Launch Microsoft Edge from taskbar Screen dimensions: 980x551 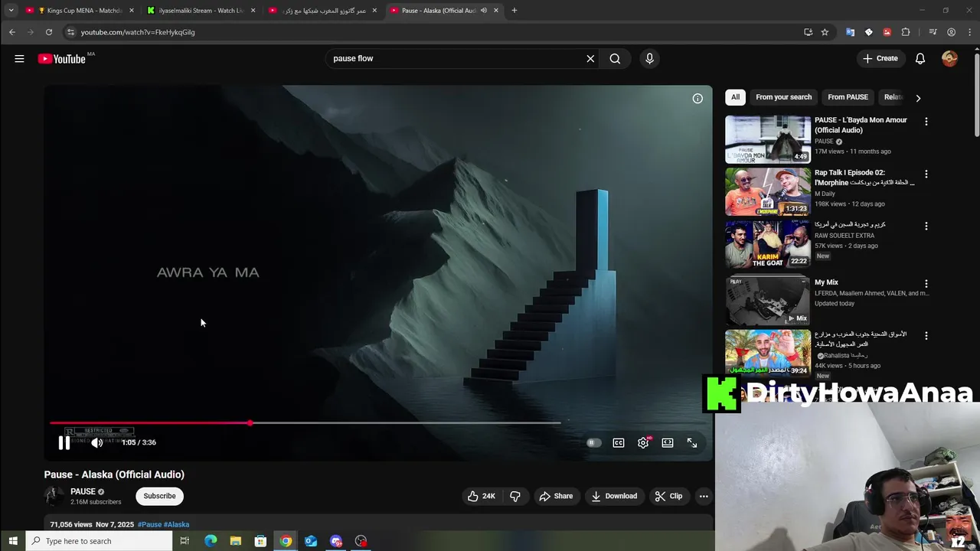coord(211,541)
